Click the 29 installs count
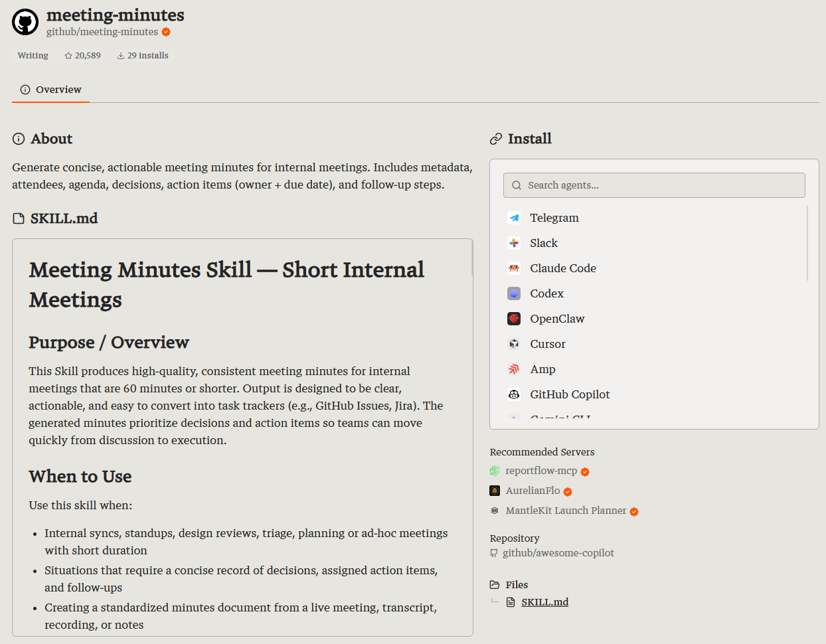Viewport: 826px width, 644px height. [x=148, y=56]
